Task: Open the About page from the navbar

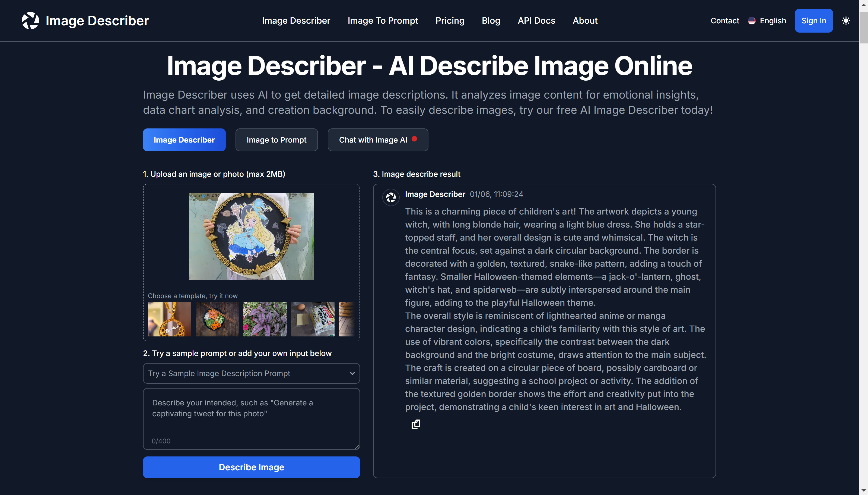Action: (x=585, y=20)
